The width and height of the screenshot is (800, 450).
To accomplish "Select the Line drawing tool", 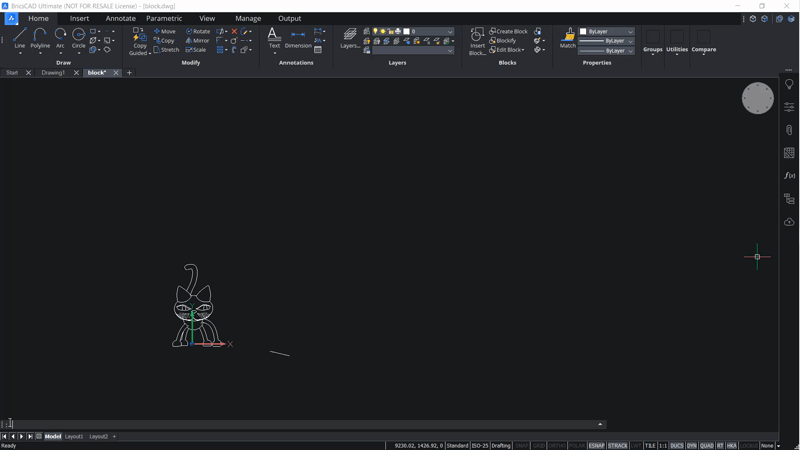I will [x=19, y=38].
